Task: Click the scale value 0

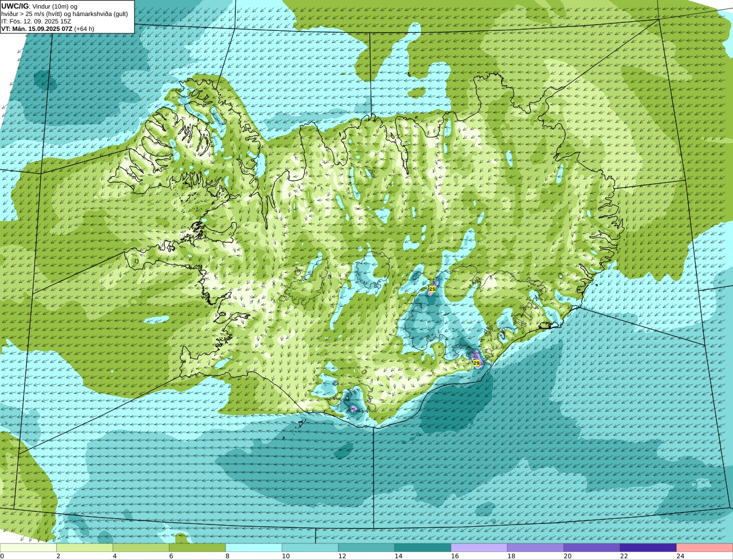Action: (x=2, y=556)
